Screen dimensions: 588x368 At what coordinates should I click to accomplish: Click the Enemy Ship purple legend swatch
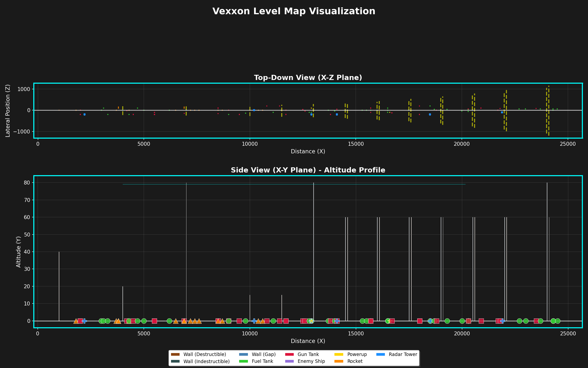click(x=289, y=361)
